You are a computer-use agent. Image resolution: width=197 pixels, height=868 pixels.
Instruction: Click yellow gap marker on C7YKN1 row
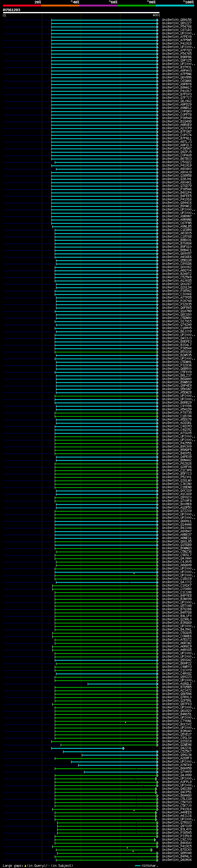point(125,722)
